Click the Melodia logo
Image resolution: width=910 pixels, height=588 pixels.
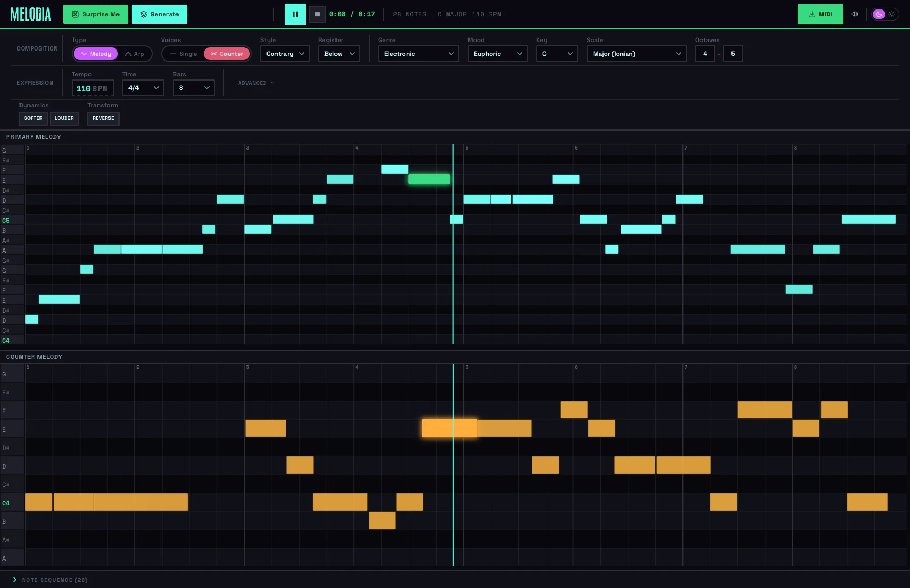pyautogui.click(x=31, y=14)
